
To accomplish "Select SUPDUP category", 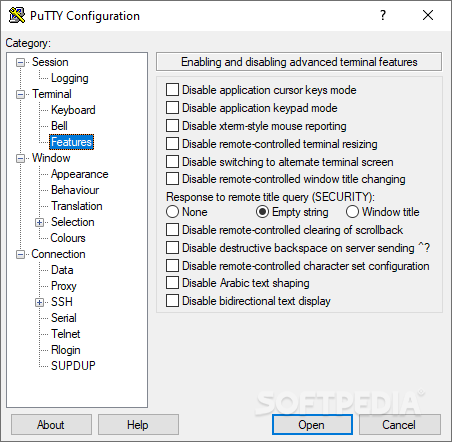I will click(73, 366).
